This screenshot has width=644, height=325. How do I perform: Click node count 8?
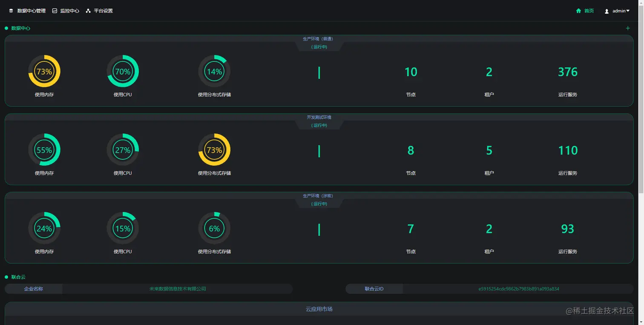click(411, 150)
